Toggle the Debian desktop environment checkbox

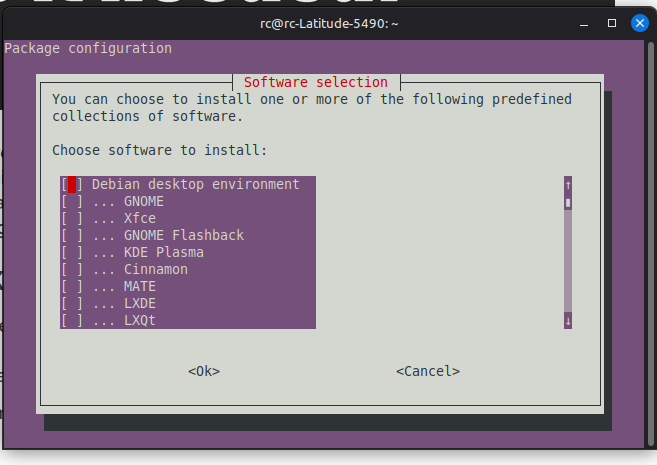72,185
